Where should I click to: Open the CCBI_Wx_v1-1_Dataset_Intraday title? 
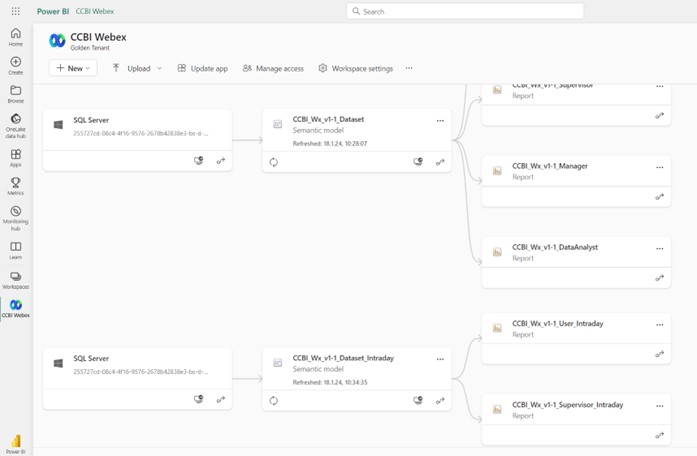coord(343,358)
